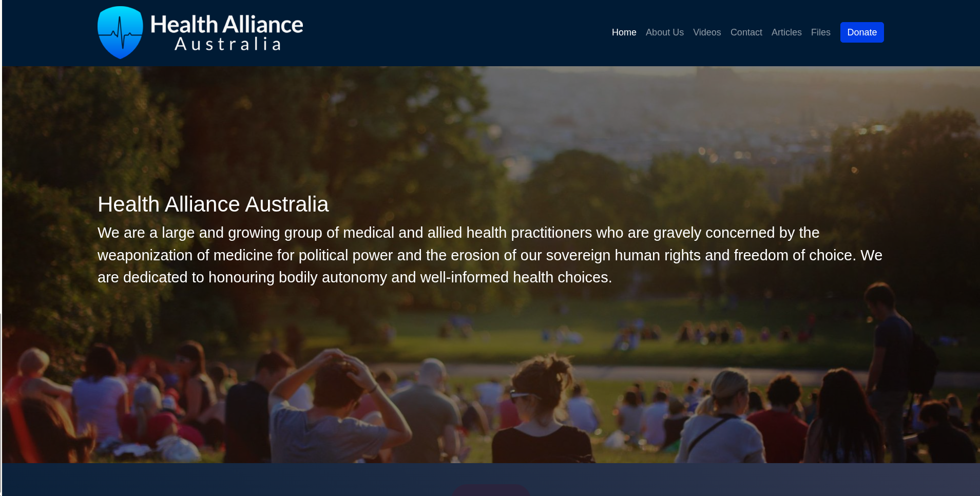Image resolution: width=980 pixels, height=496 pixels.
Task: Navigate to the Contact page
Action: [x=746, y=32]
